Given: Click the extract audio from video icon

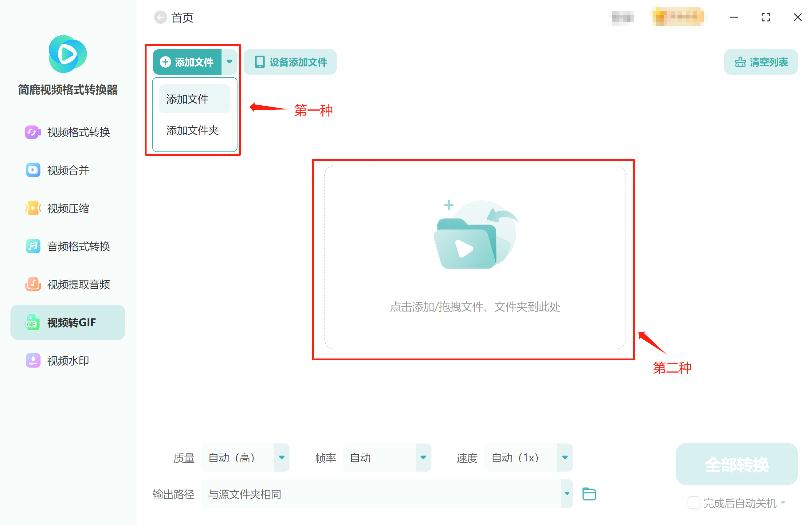Looking at the screenshot, I should click(33, 284).
